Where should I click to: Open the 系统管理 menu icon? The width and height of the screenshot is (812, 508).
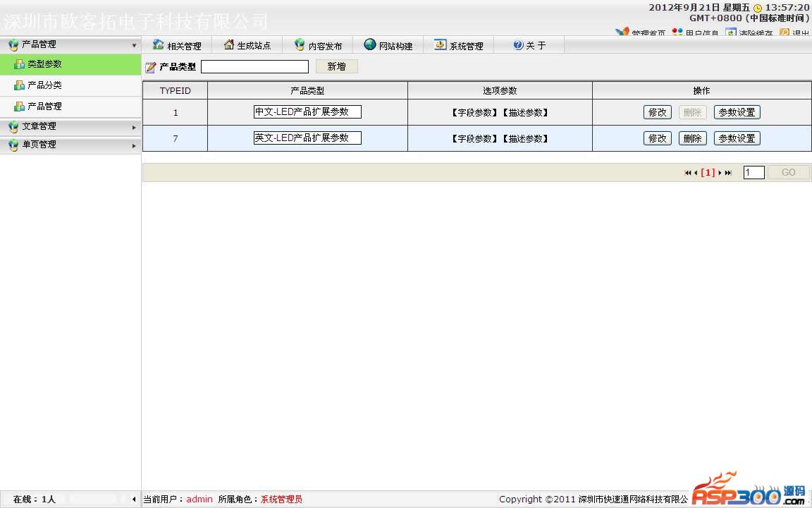click(x=440, y=44)
